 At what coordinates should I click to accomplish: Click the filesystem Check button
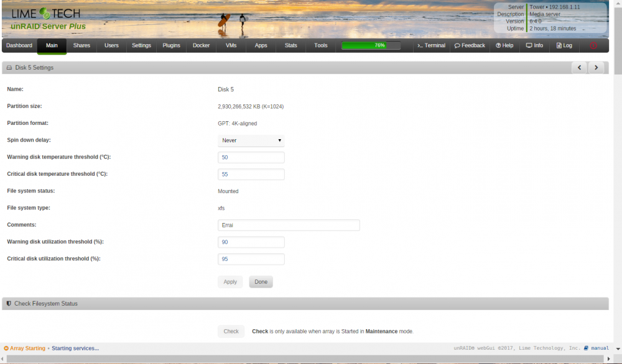(231, 332)
